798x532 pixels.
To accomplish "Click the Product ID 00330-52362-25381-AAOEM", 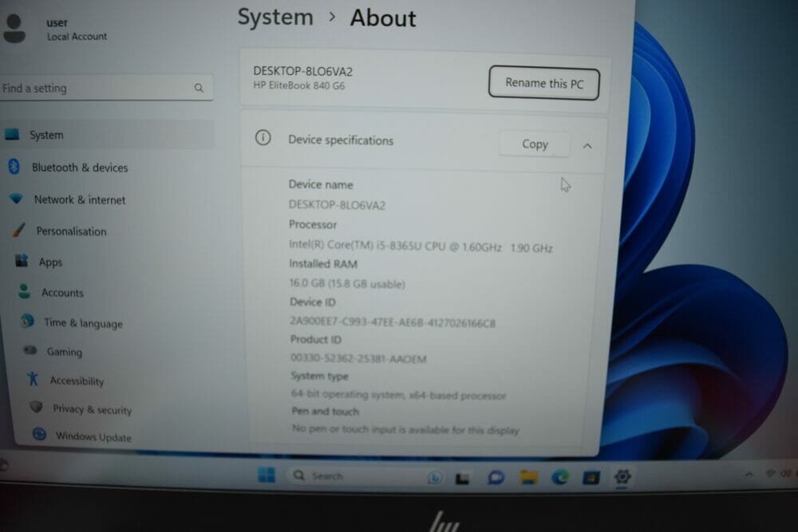I will point(358,359).
